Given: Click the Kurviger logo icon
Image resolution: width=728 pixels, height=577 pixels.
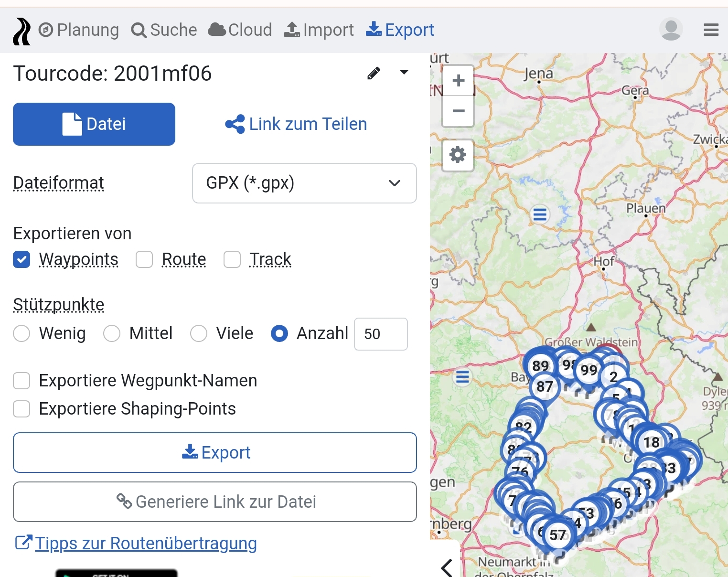Looking at the screenshot, I should click(x=21, y=31).
